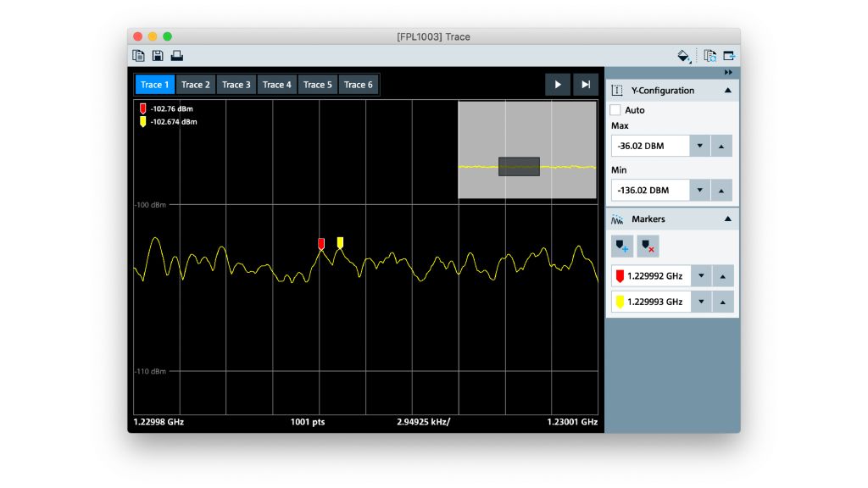
Task: Collapse the Markers section
Action: [727, 219]
